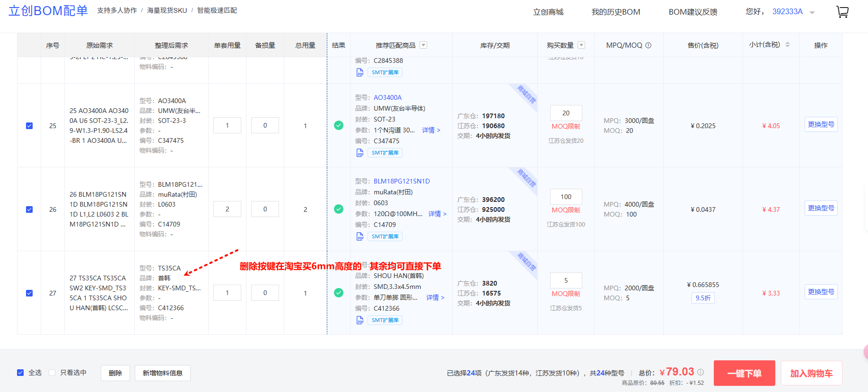Open 推荐匹配商品 filter dropdown
The image size is (868, 392).
point(423,45)
